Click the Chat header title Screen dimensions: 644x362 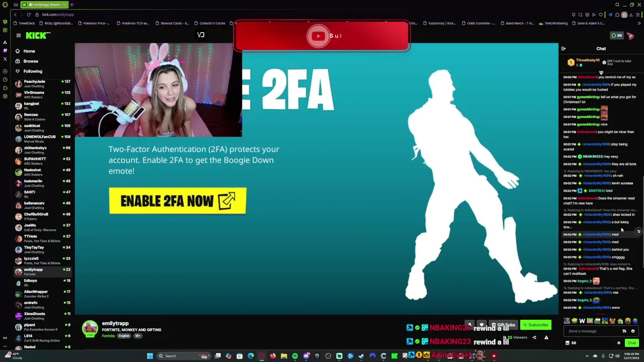(601, 49)
